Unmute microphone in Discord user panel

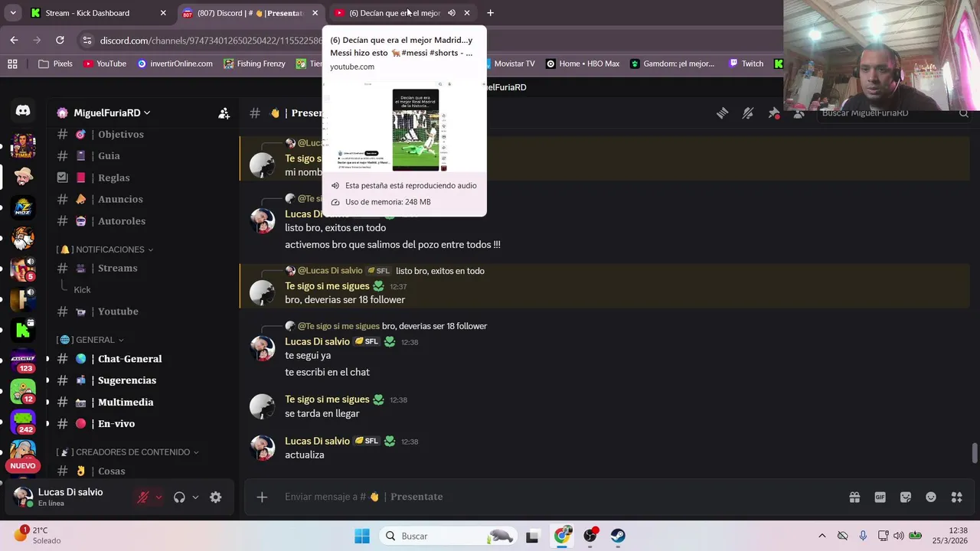coord(142,497)
